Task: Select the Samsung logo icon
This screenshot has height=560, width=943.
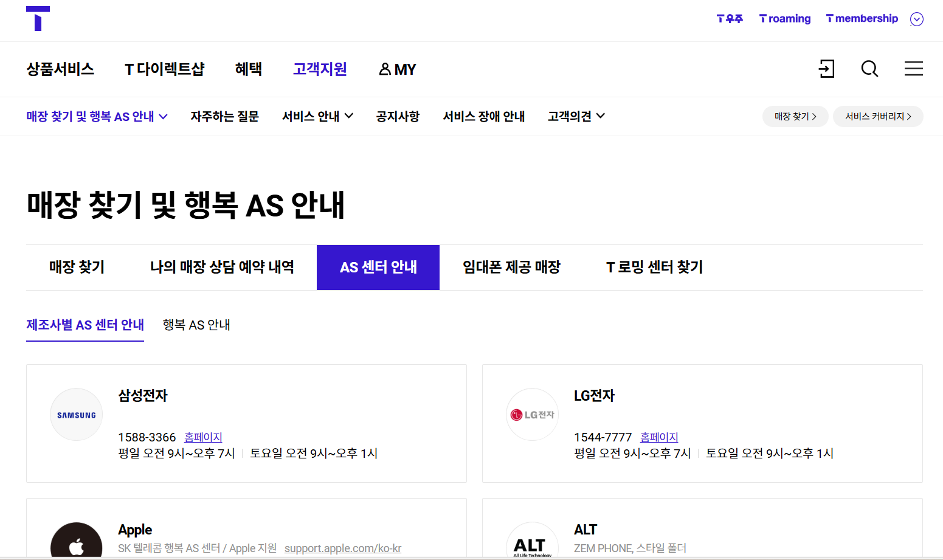Action: click(x=76, y=414)
